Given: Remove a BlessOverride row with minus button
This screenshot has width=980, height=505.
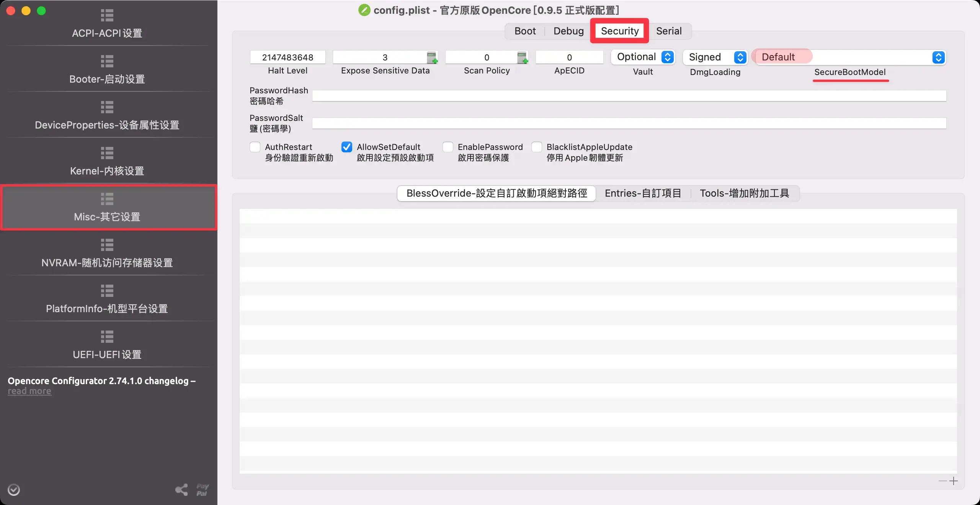Looking at the screenshot, I should [943, 481].
